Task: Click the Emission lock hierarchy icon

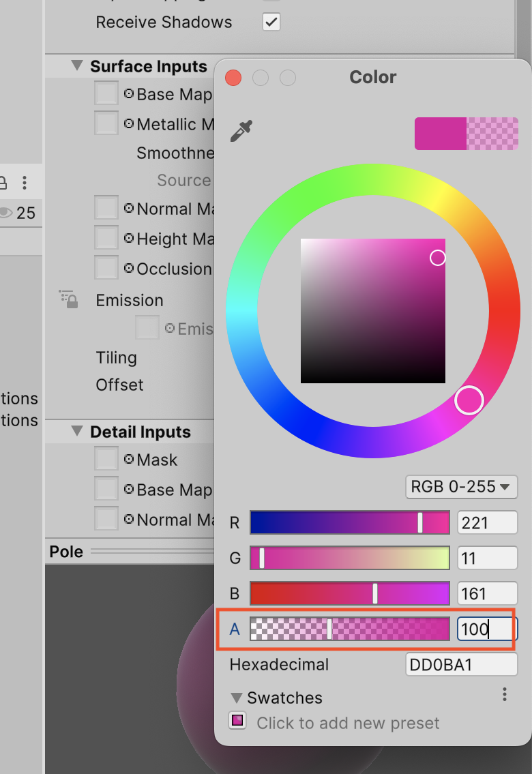Action: (x=68, y=299)
